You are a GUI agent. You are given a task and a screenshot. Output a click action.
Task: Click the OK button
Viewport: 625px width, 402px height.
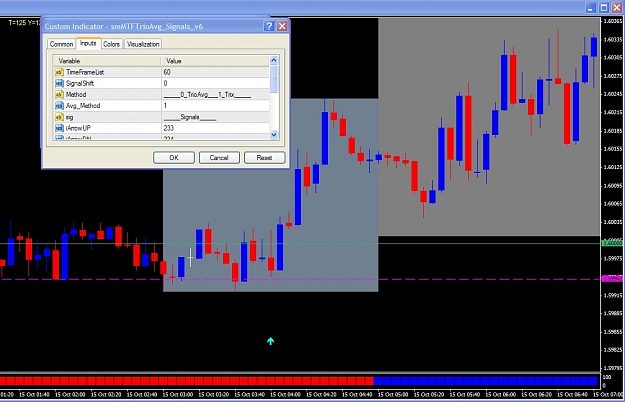(x=174, y=158)
